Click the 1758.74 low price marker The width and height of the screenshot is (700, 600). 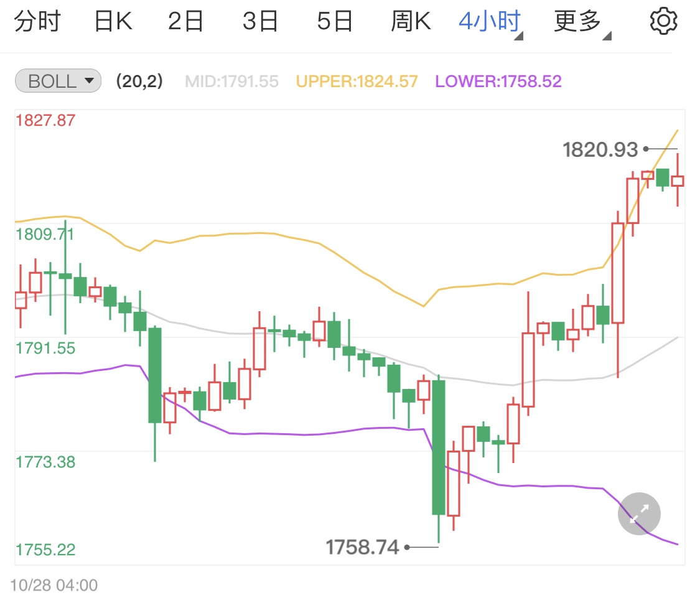(362, 547)
